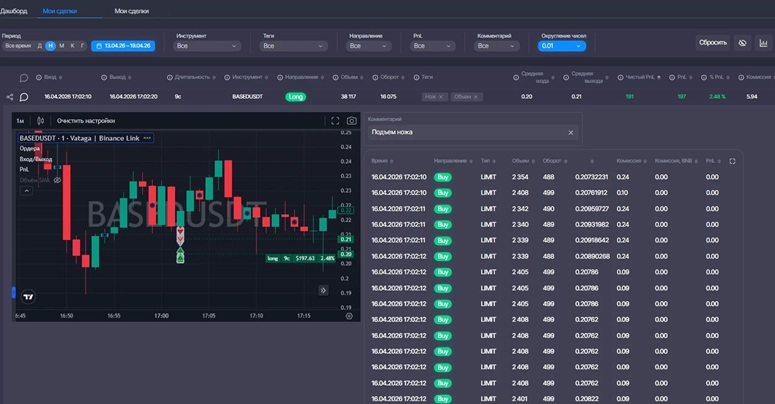This screenshot has width=775, height=404.
Task: Open the candlestick chart type selector
Action: tap(39, 121)
